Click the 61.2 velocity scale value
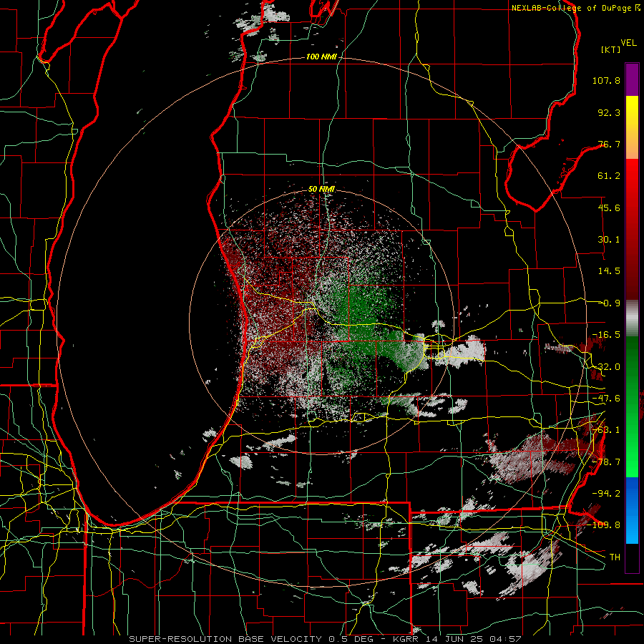Viewport: 644px width, 644px height. click(609, 176)
